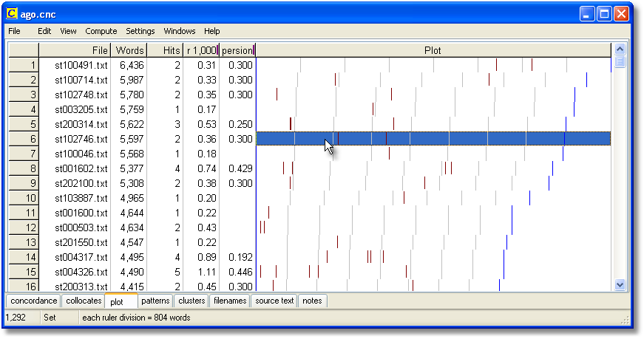Screen dimensions: 644x339
Task: Click file name st200314.txt
Action: point(81,124)
